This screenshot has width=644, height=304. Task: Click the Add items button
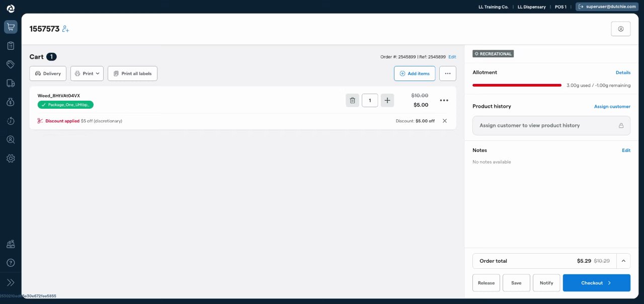[x=415, y=73]
